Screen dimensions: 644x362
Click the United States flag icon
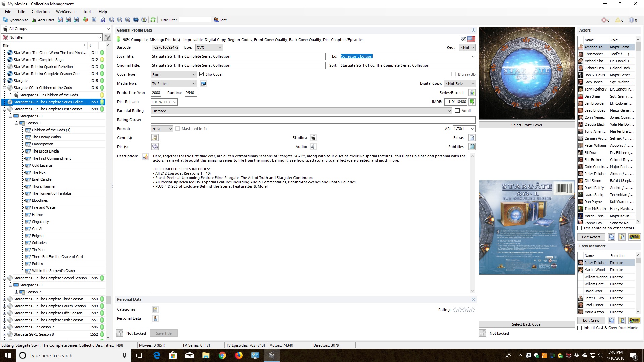coord(471,39)
